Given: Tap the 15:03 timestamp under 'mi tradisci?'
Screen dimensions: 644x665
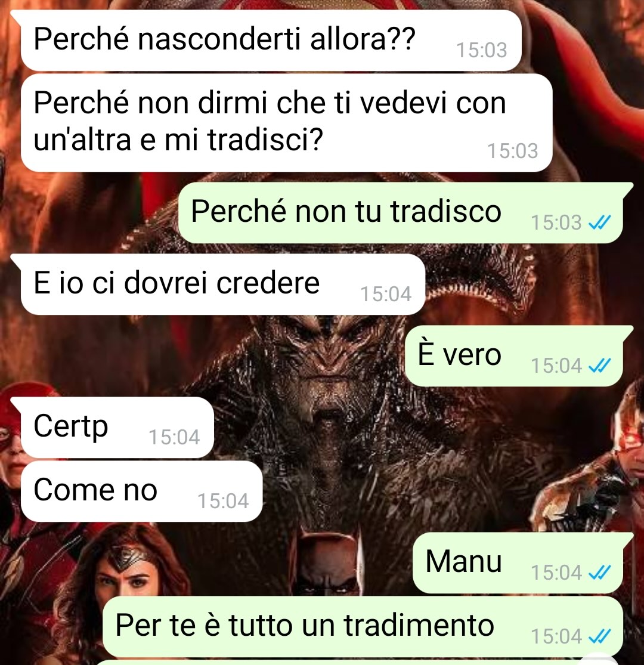Looking at the screenshot, I should [513, 151].
